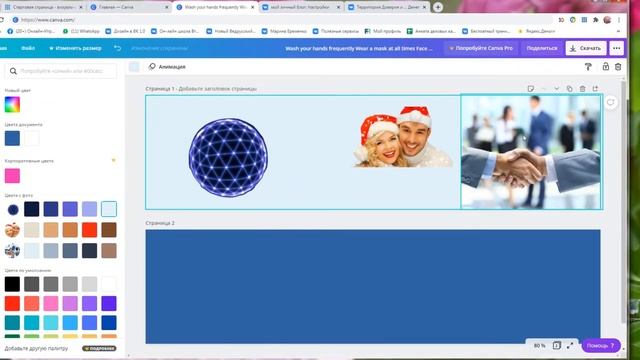Click the toolbar trash icon next to the lock
The width and height of the screenshot is (640, 360).
618,67
